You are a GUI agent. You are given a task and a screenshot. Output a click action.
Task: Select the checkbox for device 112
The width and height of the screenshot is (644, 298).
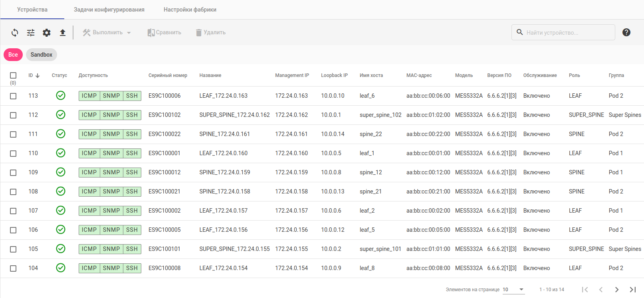tap(13, 115)
